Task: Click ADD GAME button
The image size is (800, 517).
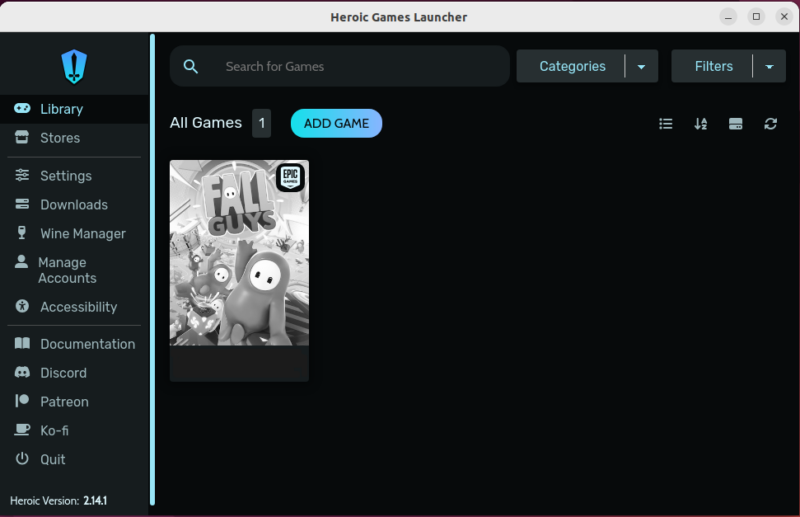Action: (x=336, y=124)
